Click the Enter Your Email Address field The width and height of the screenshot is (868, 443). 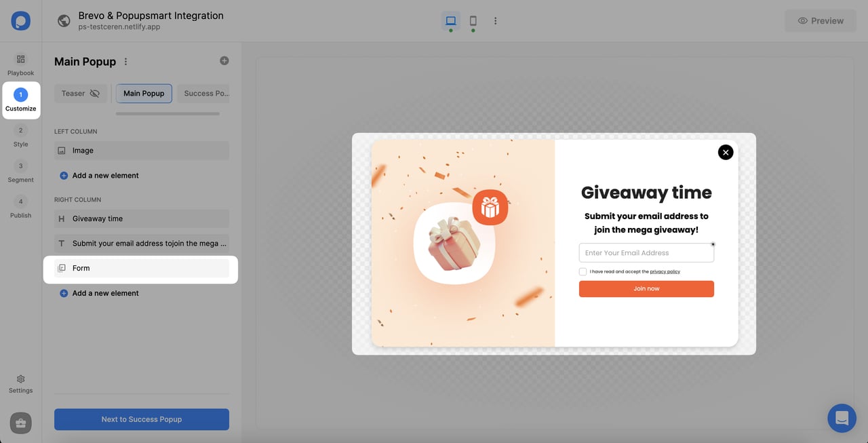[x=646, y=252]
